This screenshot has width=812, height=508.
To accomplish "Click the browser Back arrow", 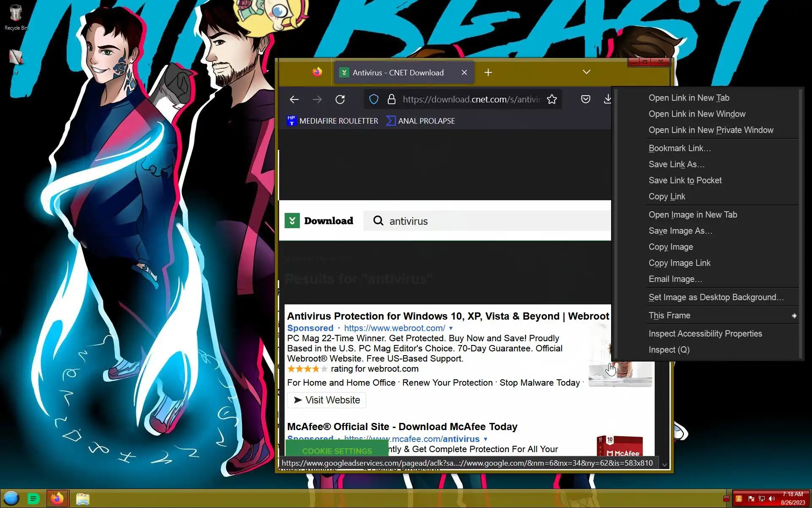I will point(294,99).
